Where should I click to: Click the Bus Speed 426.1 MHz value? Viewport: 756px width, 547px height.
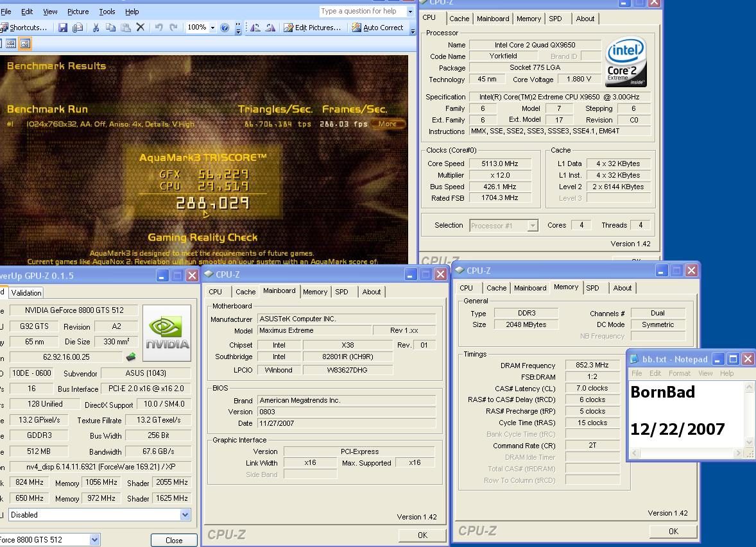499,187
